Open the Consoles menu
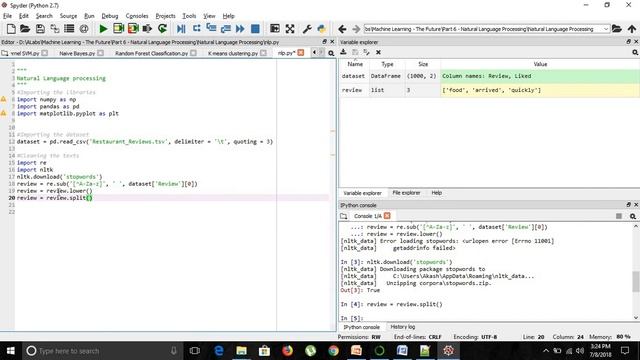The height and width of the screenshot is (360, 640). (x=137, y=16)
